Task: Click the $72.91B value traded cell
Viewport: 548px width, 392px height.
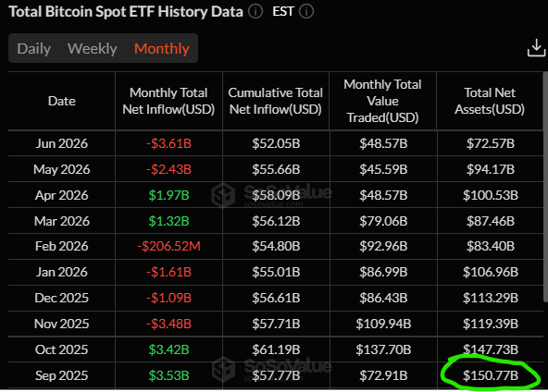Action: click(x=383, y=375)
